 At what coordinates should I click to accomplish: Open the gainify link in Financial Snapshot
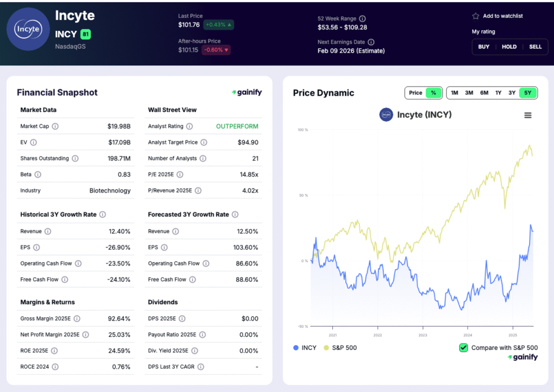(247, 92)
